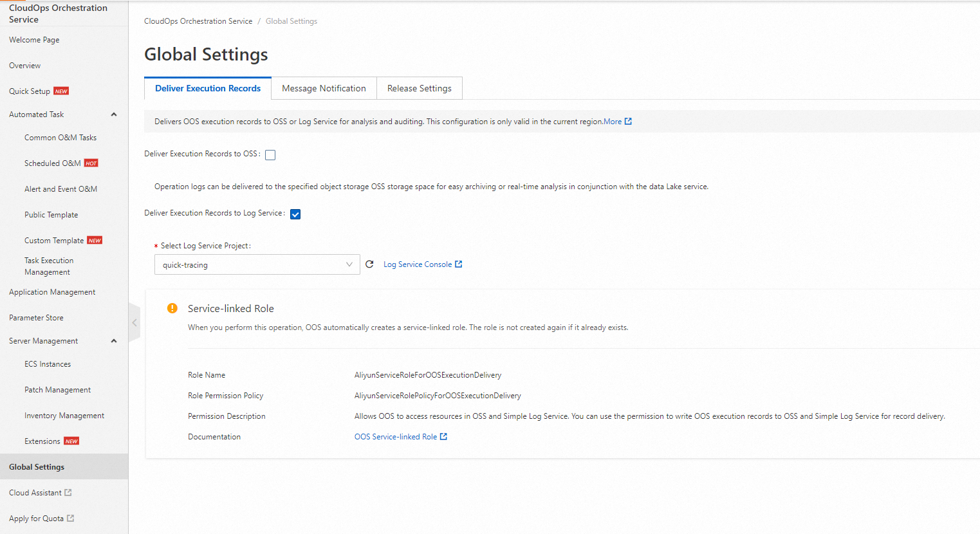Click external link icon next to Cloud Assistant
The image size is (980, 534).
coord(68,493)
